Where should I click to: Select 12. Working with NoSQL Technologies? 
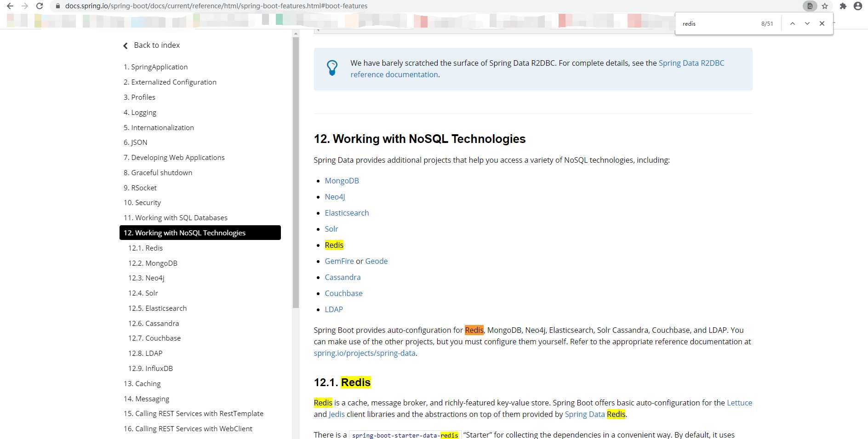coord(200,233)
